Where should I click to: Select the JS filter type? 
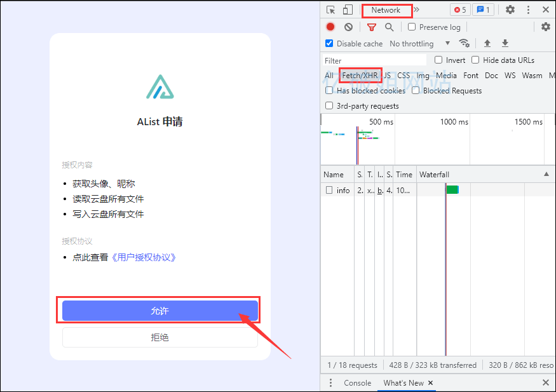(387, 76)
